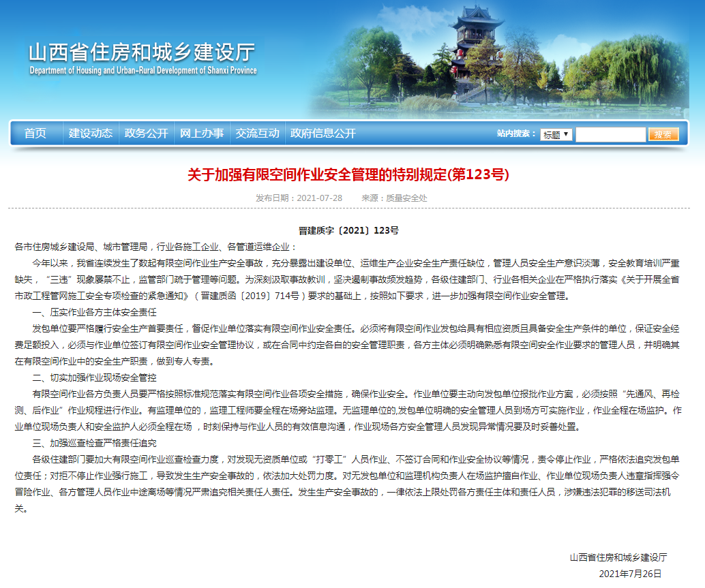Expand the 标题 search type dropdown
The width and height of the screenshot is (705, 588).
tap(556, 135)
